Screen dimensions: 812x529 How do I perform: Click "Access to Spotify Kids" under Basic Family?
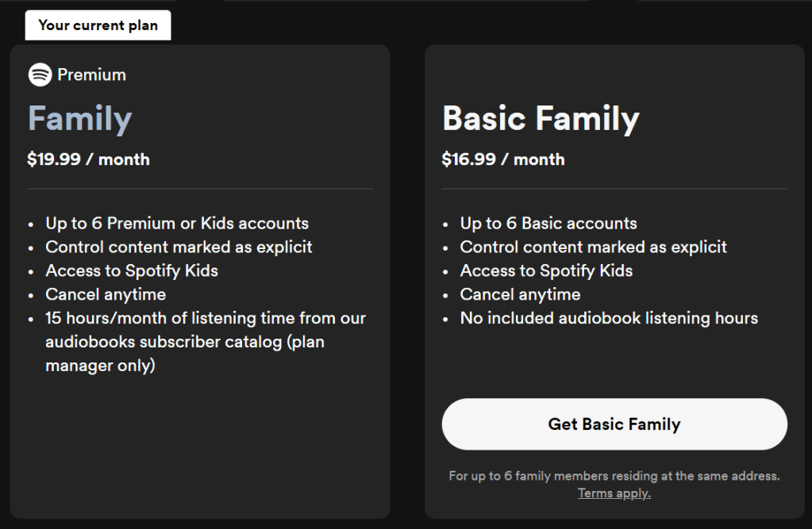tap(546, 270)
